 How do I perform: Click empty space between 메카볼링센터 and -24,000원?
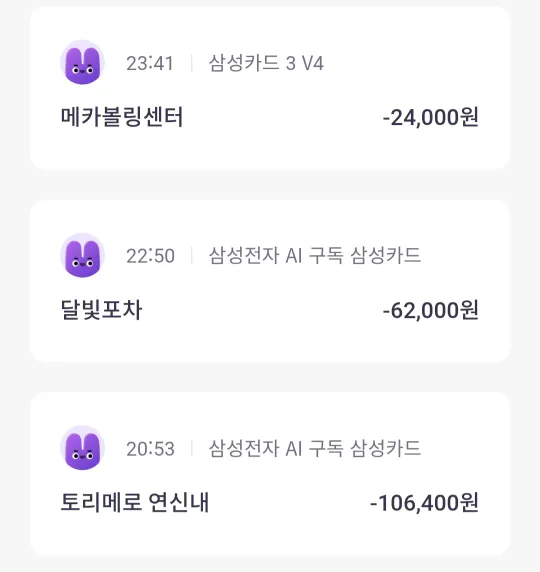pyautogui.click(x=283, y=117)
